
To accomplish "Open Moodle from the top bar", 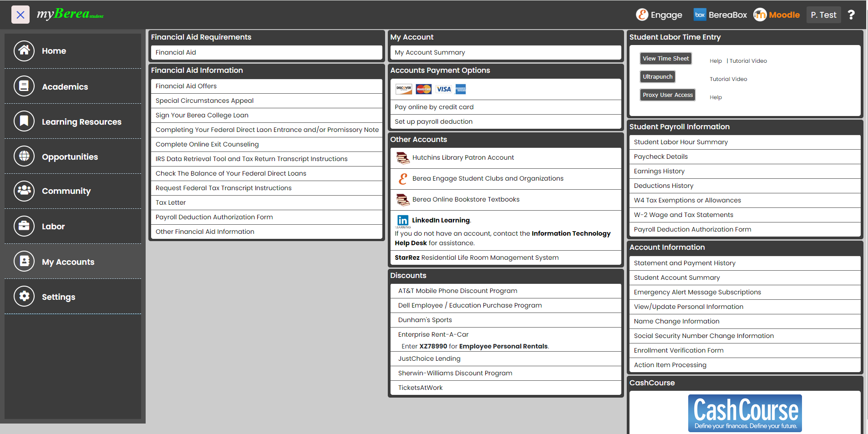I will coord(777,15).
